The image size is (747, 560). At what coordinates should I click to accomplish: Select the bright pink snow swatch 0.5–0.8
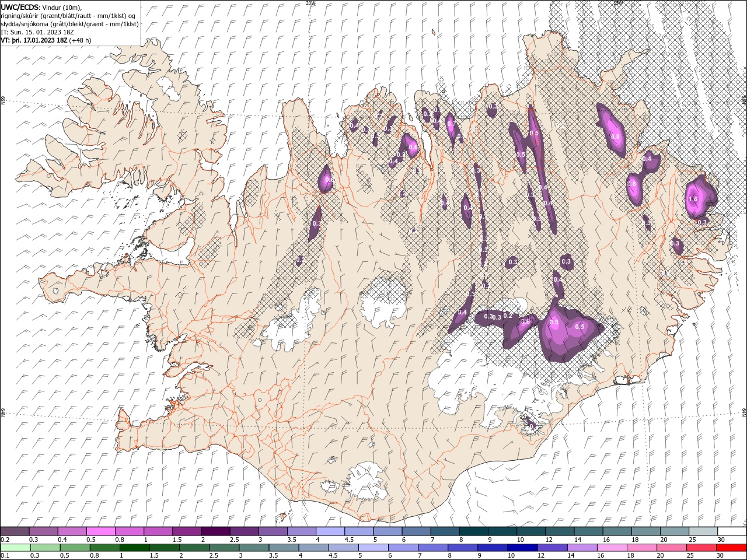click(x=100, y=531)
